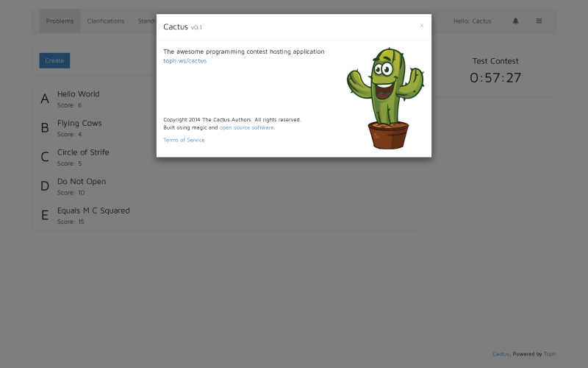Open problem Hello World

(x=79, y=94)
